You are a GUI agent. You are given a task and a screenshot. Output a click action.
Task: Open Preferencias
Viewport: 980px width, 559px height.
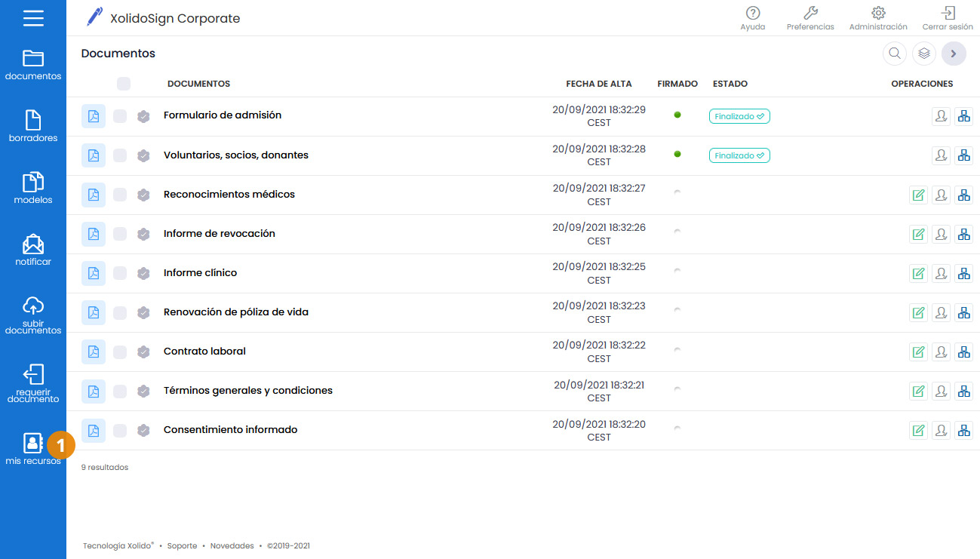pos(810,18)
